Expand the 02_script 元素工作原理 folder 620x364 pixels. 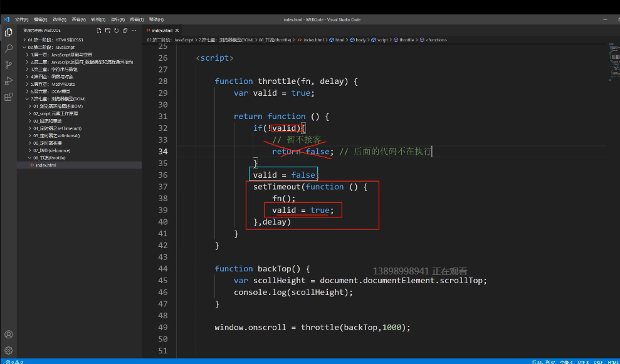point(79,113)
